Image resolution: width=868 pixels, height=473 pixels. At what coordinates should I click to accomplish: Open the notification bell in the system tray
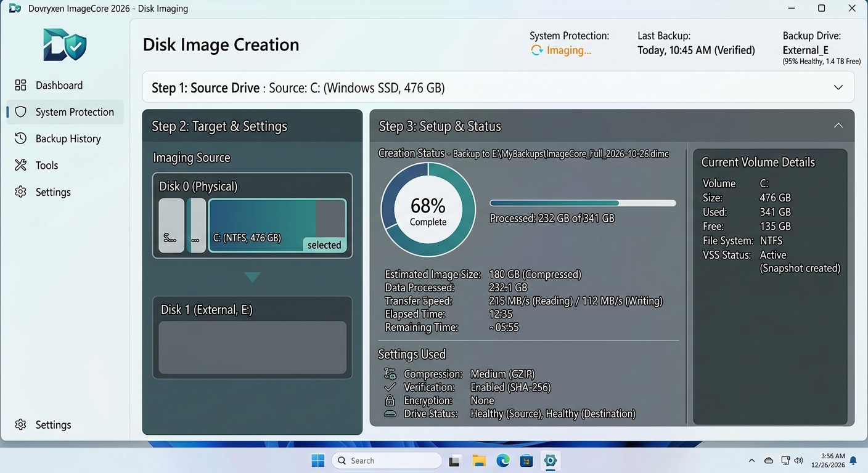853,461
